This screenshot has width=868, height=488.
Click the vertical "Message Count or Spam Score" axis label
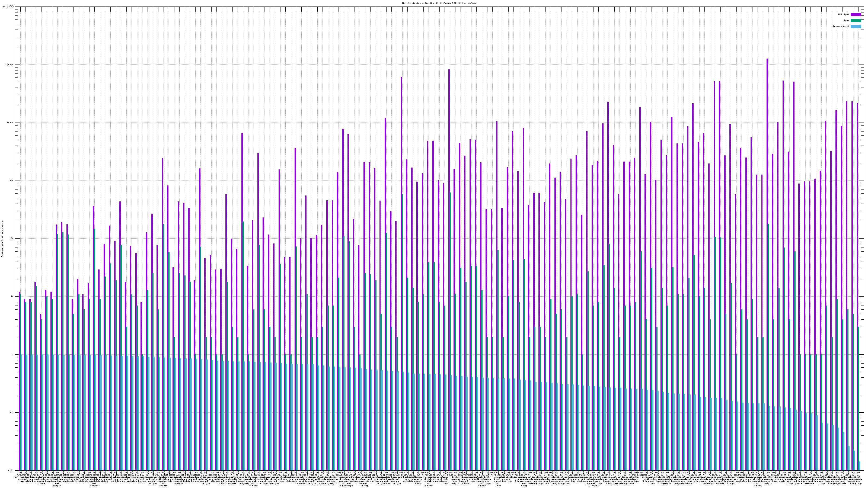coord(2,239)
